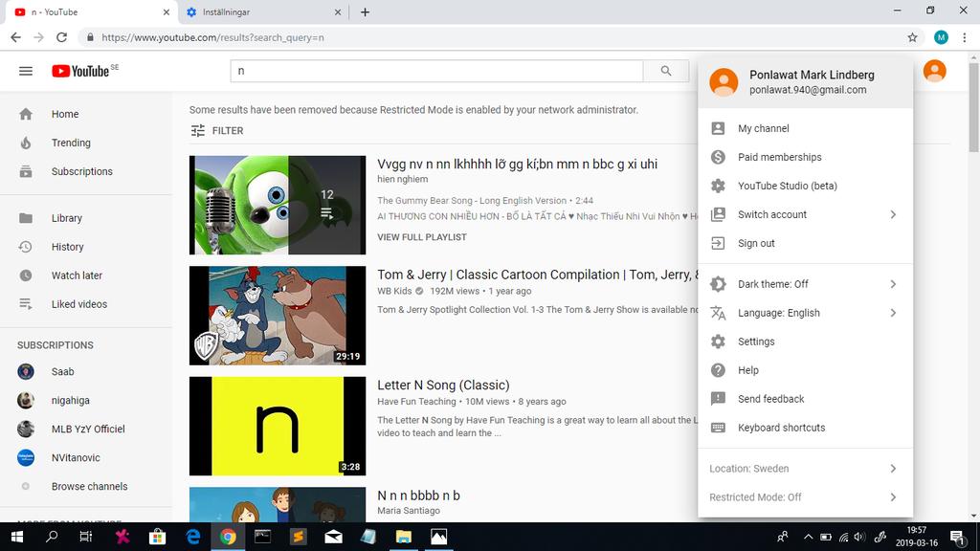Open the Windows Start menu
Image resolution: width=980 pixels, height=551 pixels.
click(17, 537)
